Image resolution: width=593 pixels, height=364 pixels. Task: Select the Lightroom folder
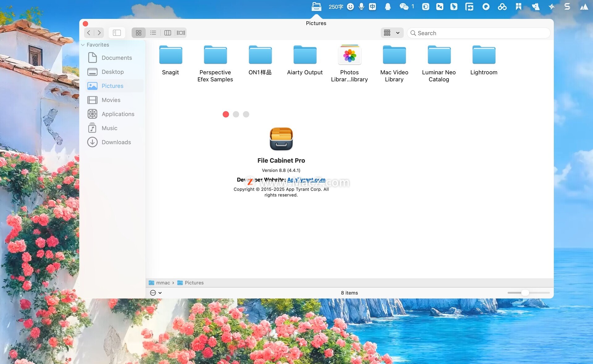click(484, 56)
